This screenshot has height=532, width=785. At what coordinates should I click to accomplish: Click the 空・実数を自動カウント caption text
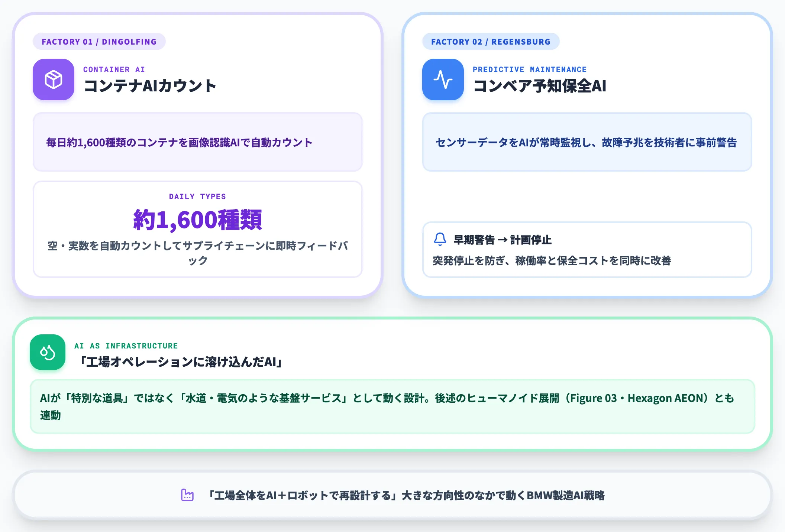(198, 253)
